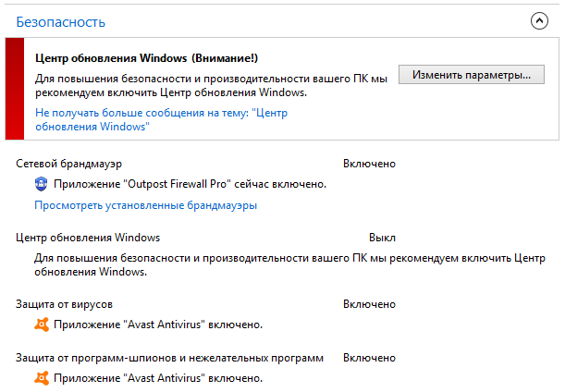This screenshot has height=392, width=565.
Task: Open the Просмотреть установленные брандмауэры link
Action: pos(145,205)
